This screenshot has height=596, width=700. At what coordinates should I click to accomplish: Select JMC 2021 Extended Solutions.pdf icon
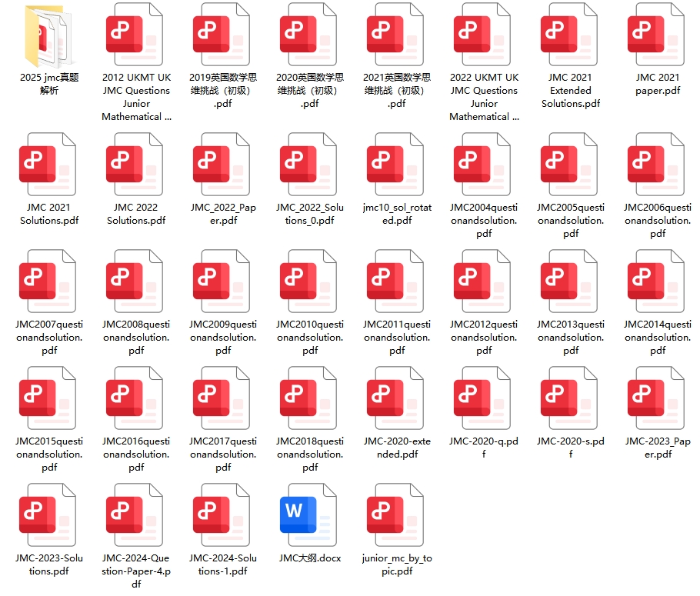click(x=569, y=35)
